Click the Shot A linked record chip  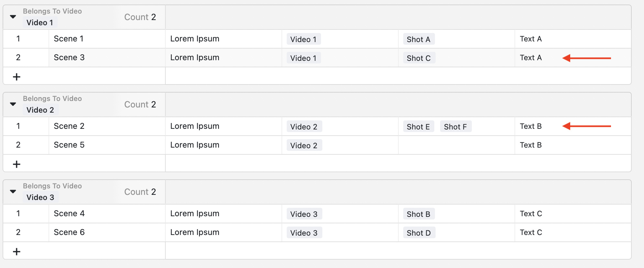click(418, 39)
